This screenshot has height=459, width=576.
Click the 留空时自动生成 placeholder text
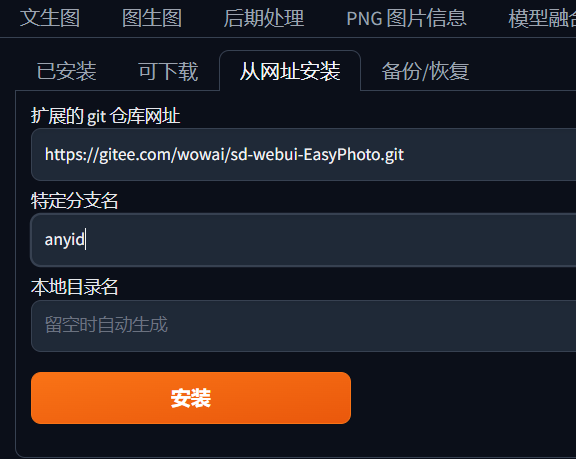click(106, 325)
